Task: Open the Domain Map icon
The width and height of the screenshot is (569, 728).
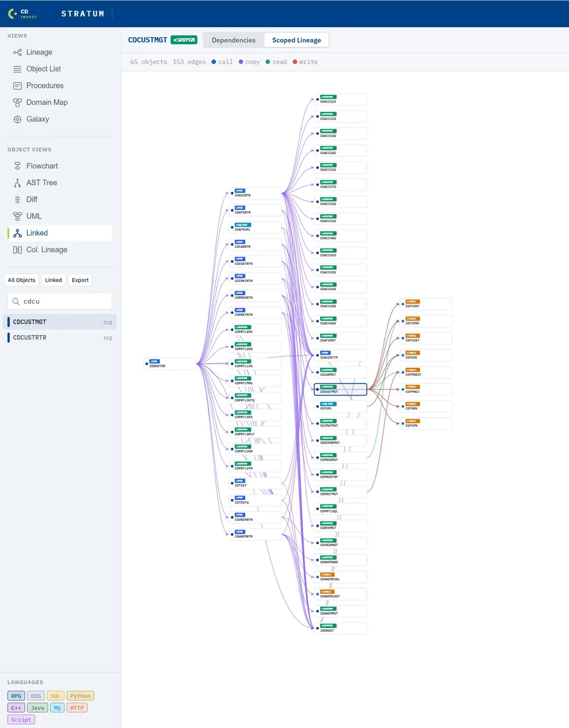Action: click(17, 102)
